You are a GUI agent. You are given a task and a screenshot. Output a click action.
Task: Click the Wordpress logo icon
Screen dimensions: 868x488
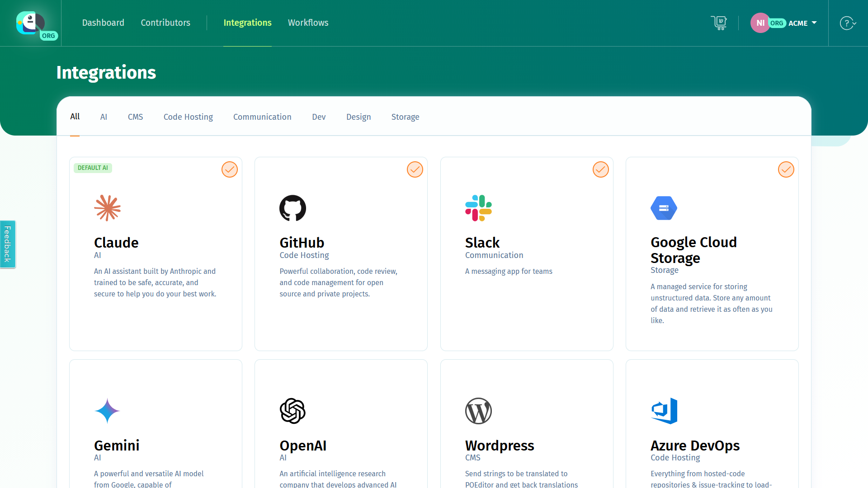tap(478, 411)
